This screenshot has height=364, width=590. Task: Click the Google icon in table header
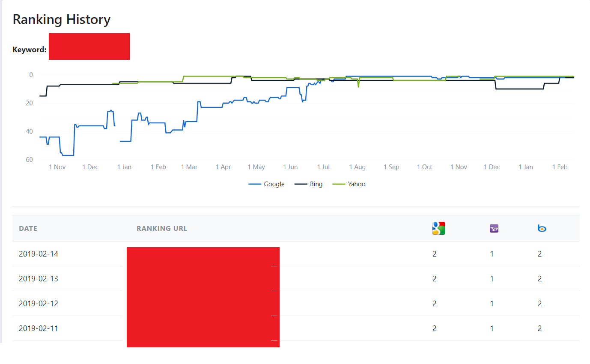point(439,228)
